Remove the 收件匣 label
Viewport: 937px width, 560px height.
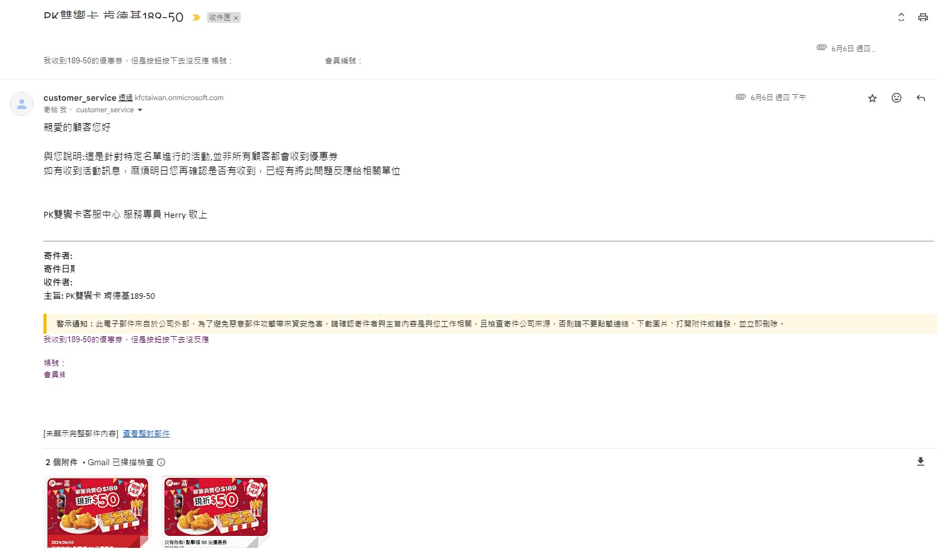pyautogui.click(x=236, y=18)
